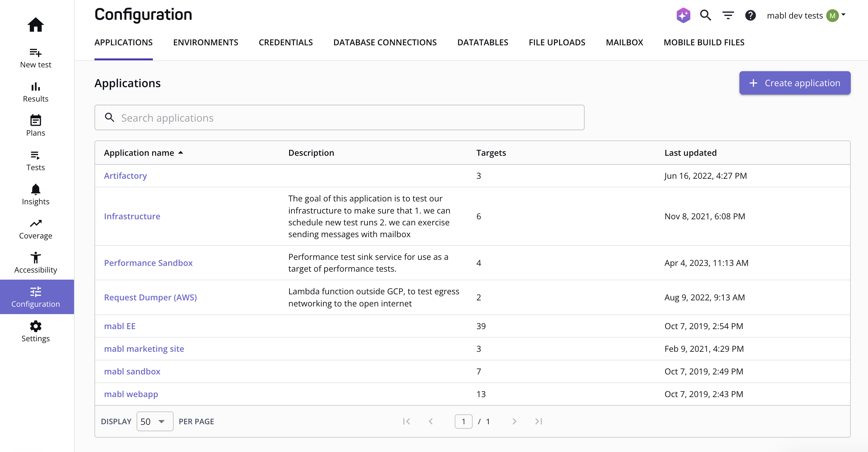
Task: Open the Coverage trend icon
Action: pos(35,224)
